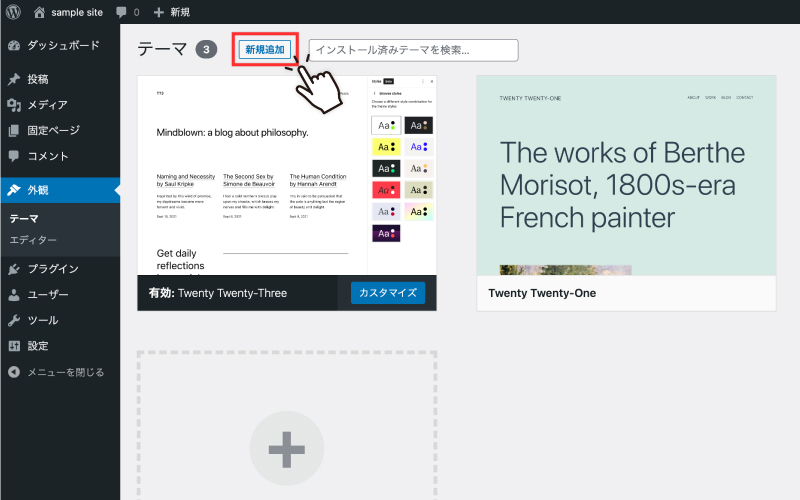Click the 有効: Twenty Twenty-Three label
Image resolution: width=800 pixels, height=500 pixels.
coord(218,293)
